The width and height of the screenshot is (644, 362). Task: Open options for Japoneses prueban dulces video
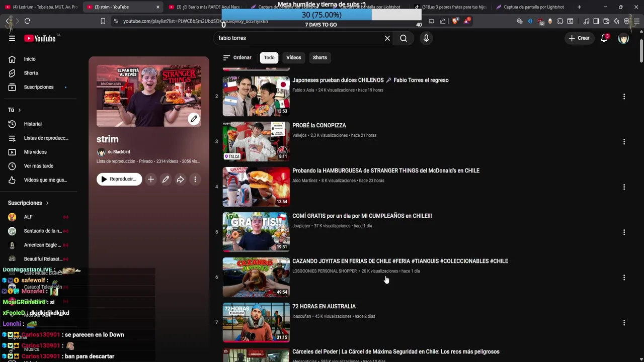point(624,97)
